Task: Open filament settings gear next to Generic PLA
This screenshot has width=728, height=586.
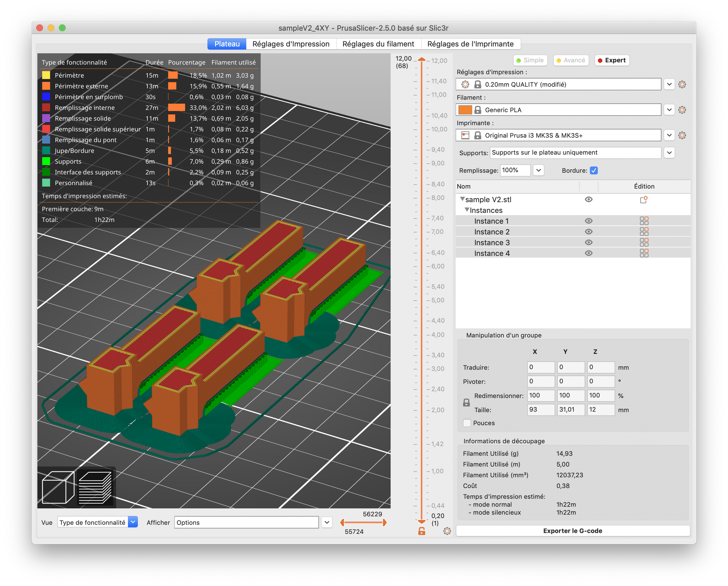Action: click(x=682, y=110)
